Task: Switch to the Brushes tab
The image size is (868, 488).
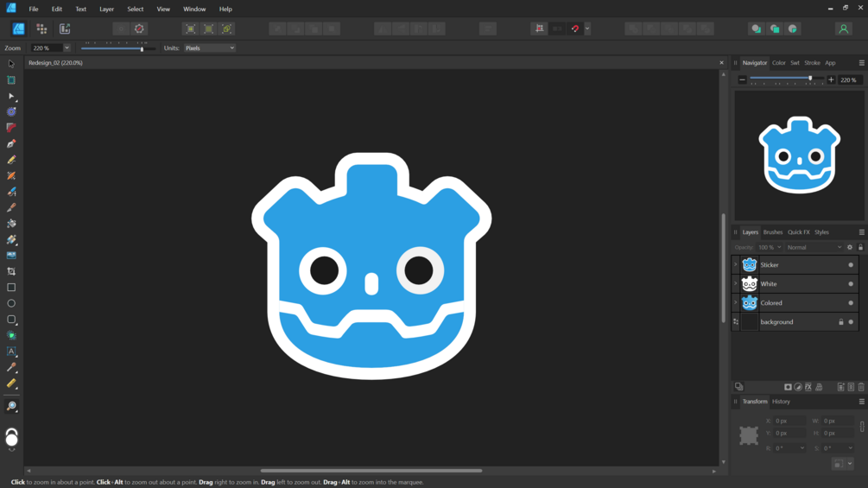Action: [x=773, y=232]
